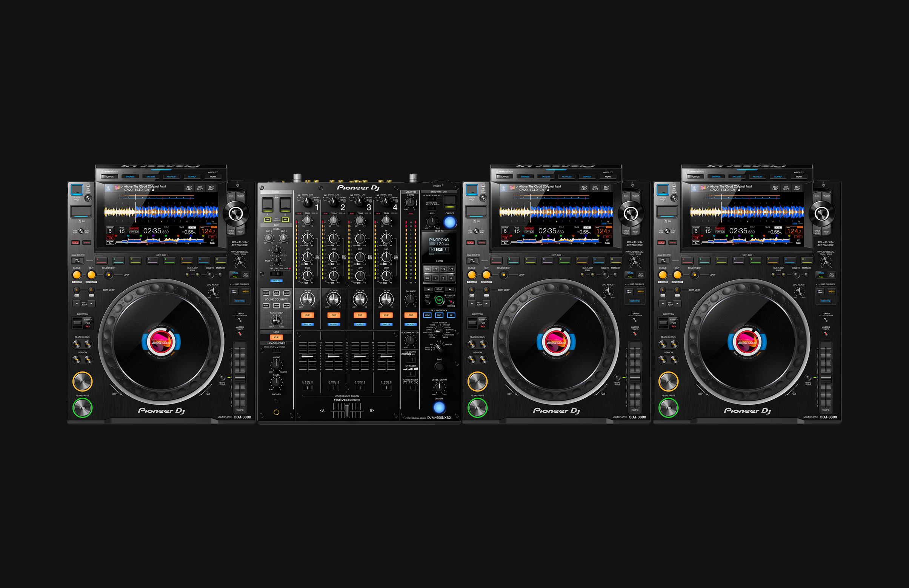Hit the green TAP button on mixer
Screen dimensions: 909x588
[x=439, y=300]
